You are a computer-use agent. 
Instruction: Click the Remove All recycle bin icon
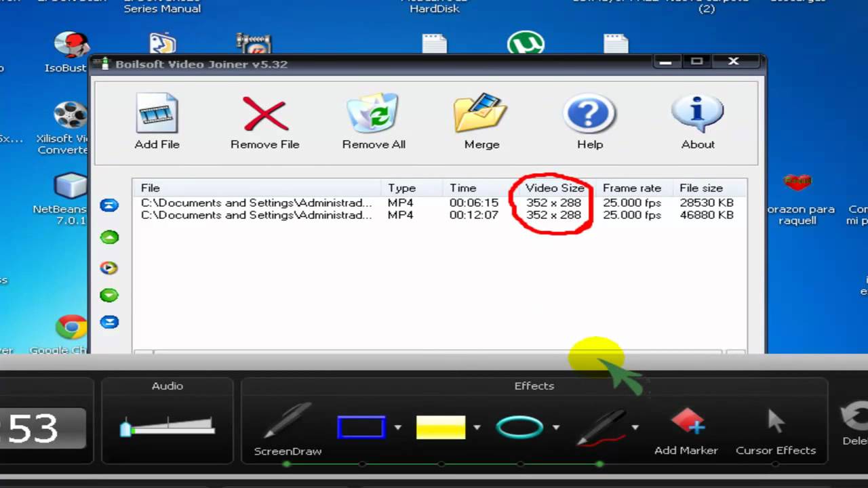point(373,113)
